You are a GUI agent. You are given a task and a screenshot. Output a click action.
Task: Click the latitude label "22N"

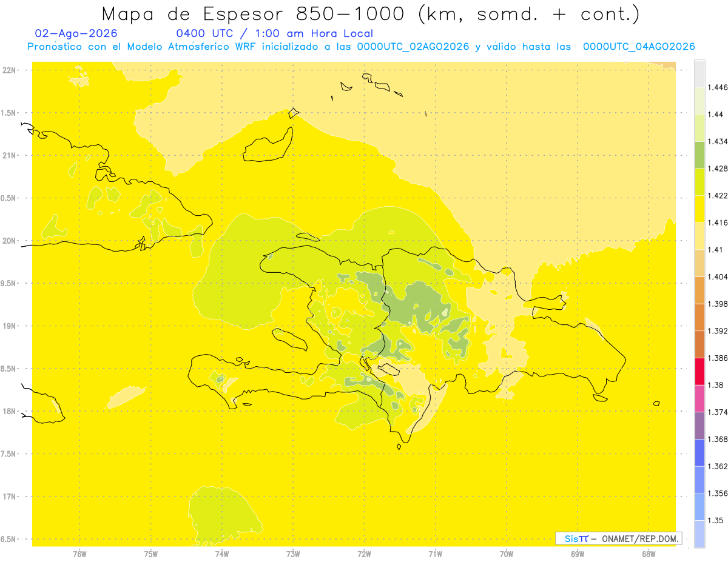pos(9,70)
